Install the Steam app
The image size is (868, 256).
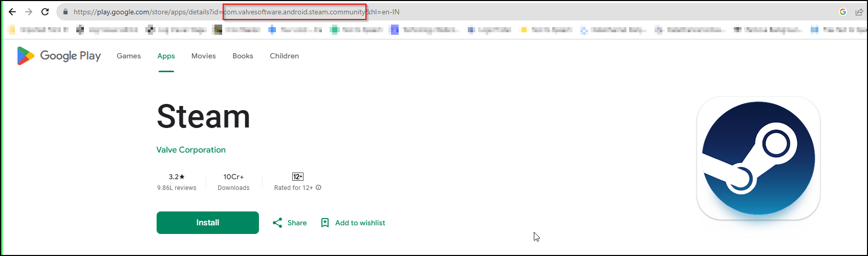click(208, 223)
